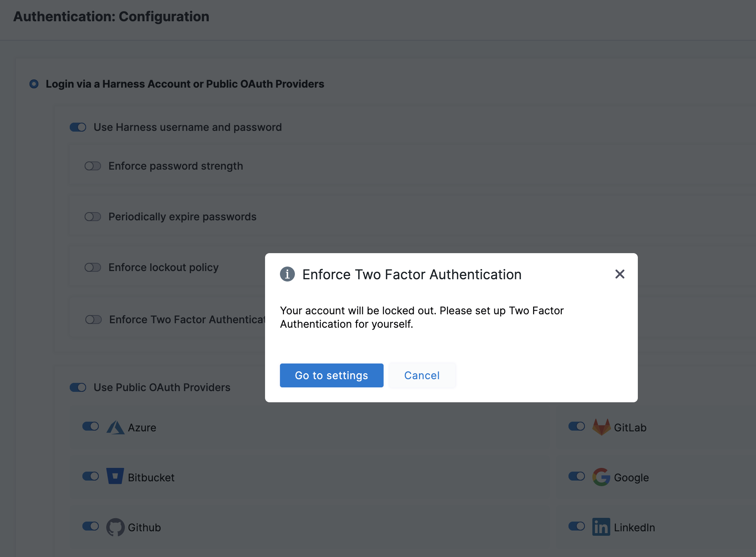Click the LinkedIn logo icon
756x557 pixels.
[601, 527]
